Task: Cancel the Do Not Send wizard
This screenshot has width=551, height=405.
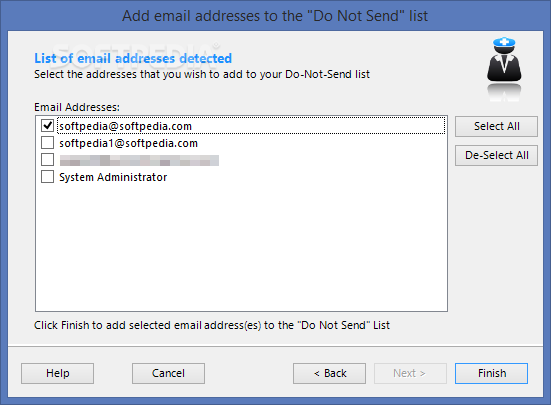Action: [x=168, y=373]
